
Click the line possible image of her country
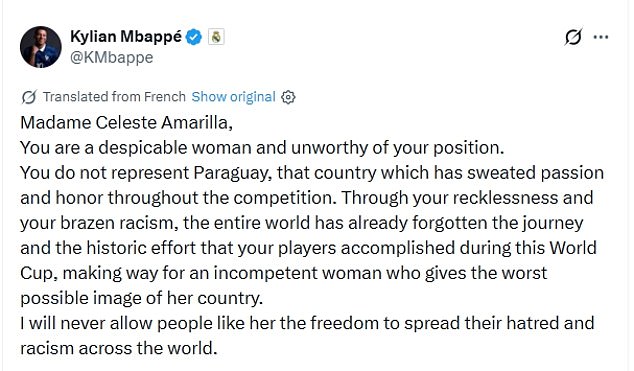pyautogui.click(x=142, y=298)
